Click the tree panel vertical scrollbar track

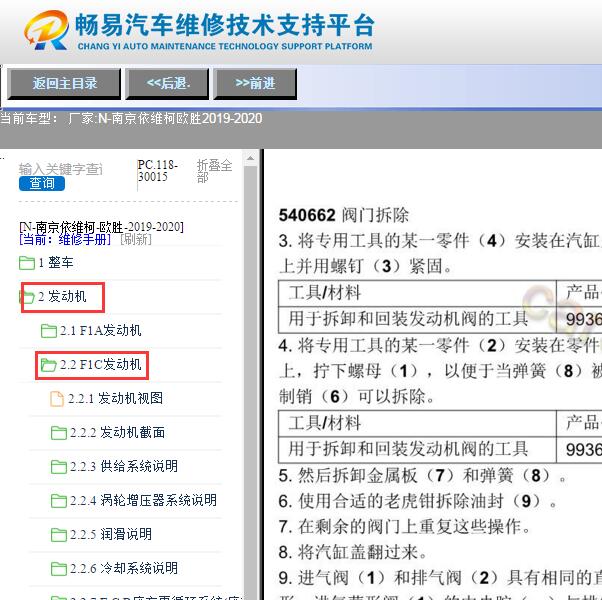tap(251, 384)
